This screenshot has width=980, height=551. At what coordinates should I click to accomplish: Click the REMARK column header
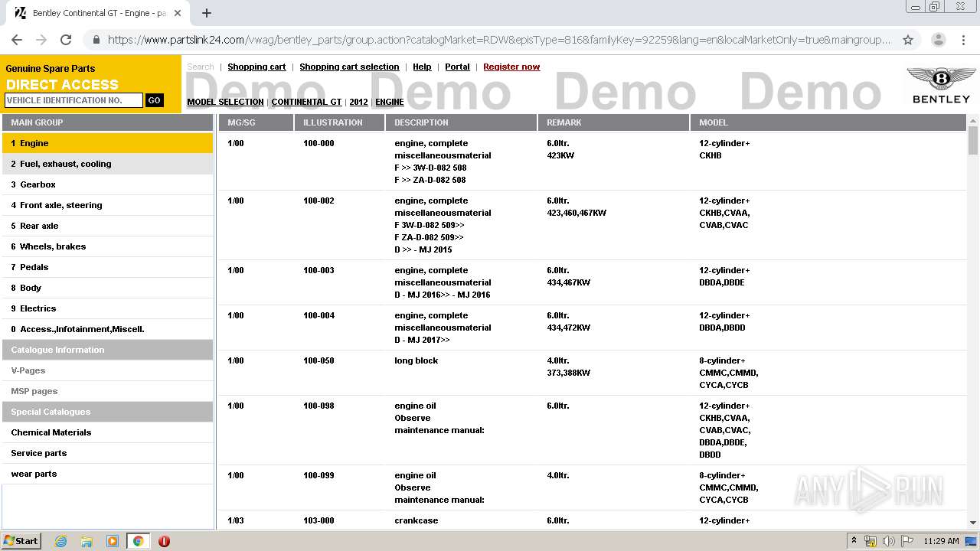(x=613, y=122)
